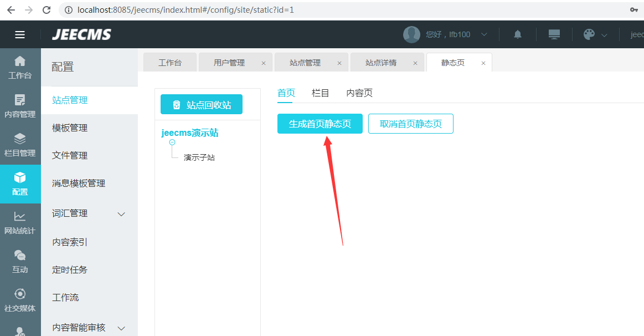The width and height of the screenshot is (644, 336).
Task: Expand the theme palette dropdown arrow
Action: tap(604, 35)
